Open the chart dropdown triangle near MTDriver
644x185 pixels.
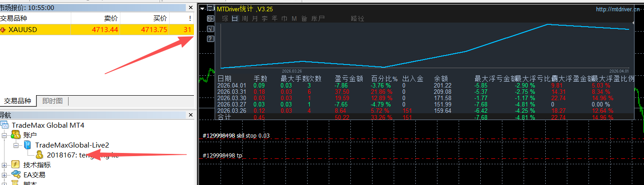(202, 8)
